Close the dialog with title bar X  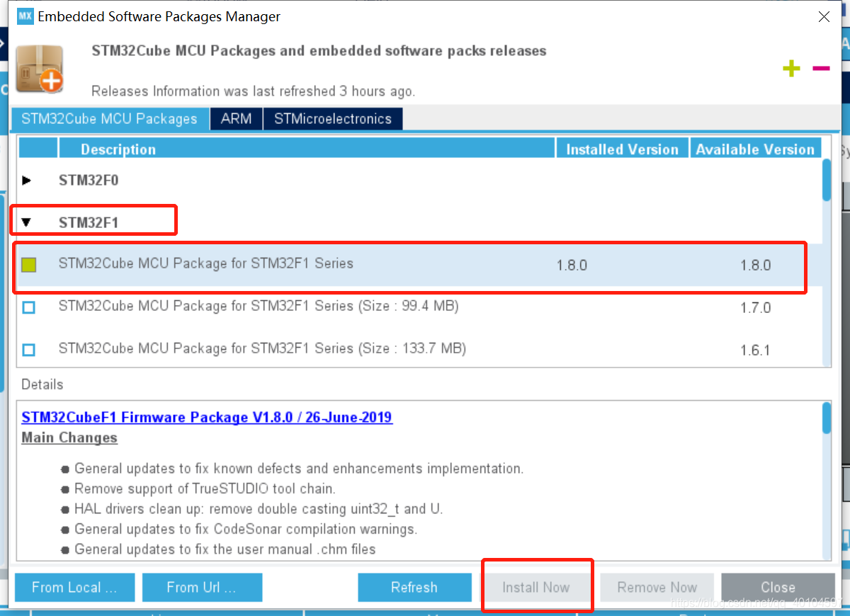coord(824,17)
